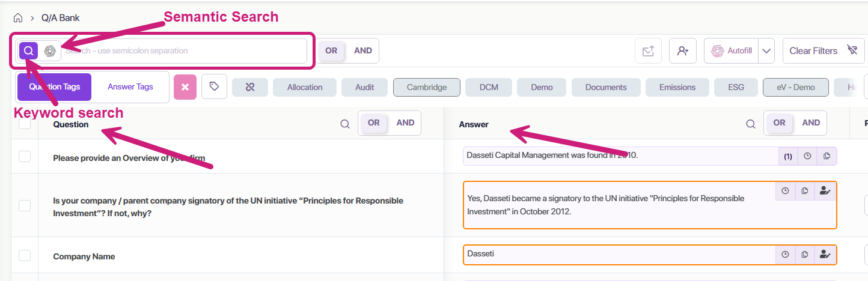Expand the Autofill dropdown arrow

pos(766,51)
